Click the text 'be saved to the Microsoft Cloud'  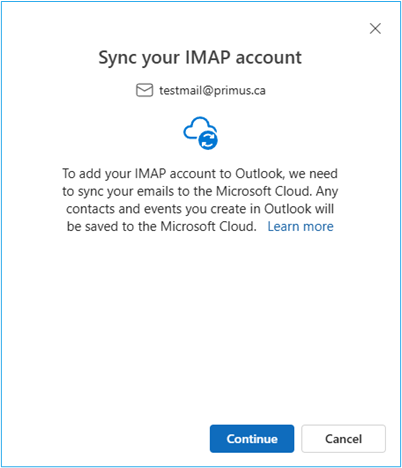tap(161, 227)
